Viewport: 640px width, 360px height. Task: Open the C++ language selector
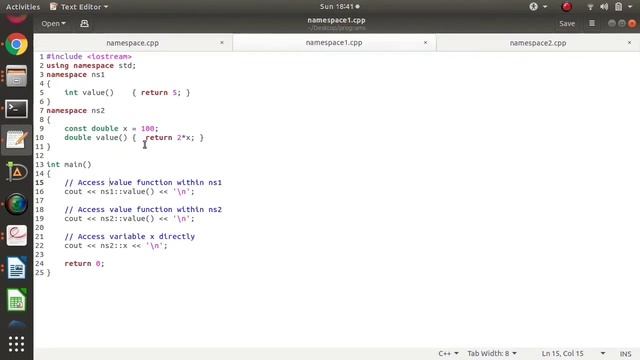[448, 353]
